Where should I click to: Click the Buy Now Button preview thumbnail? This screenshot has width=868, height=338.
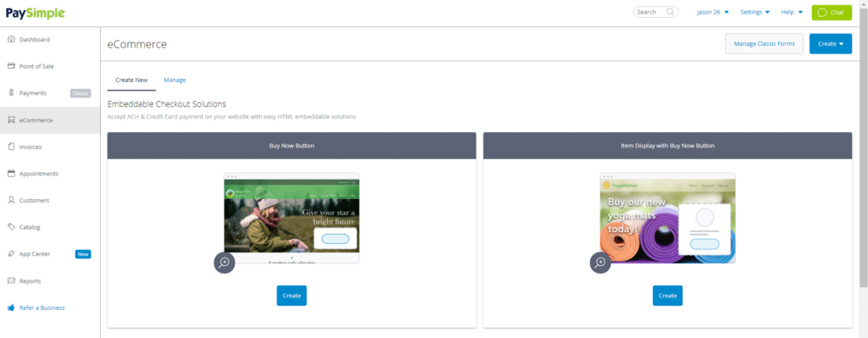(x=292, y=218)
